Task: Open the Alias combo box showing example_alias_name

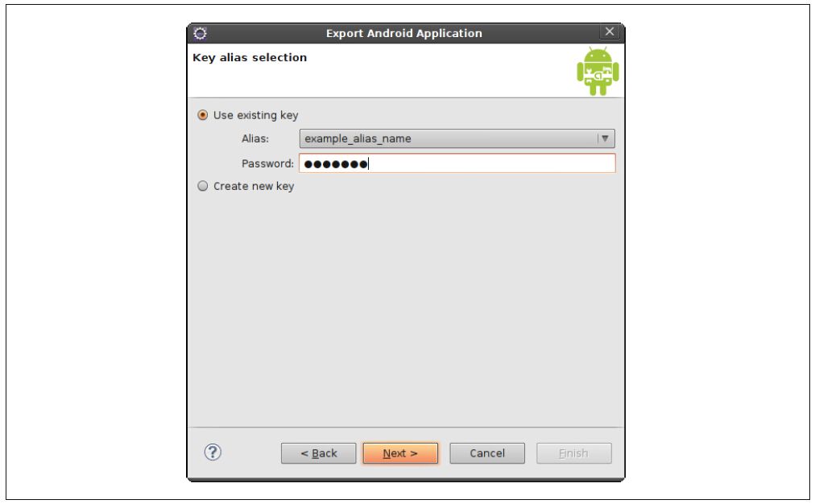Action: (x=457, y=138)
